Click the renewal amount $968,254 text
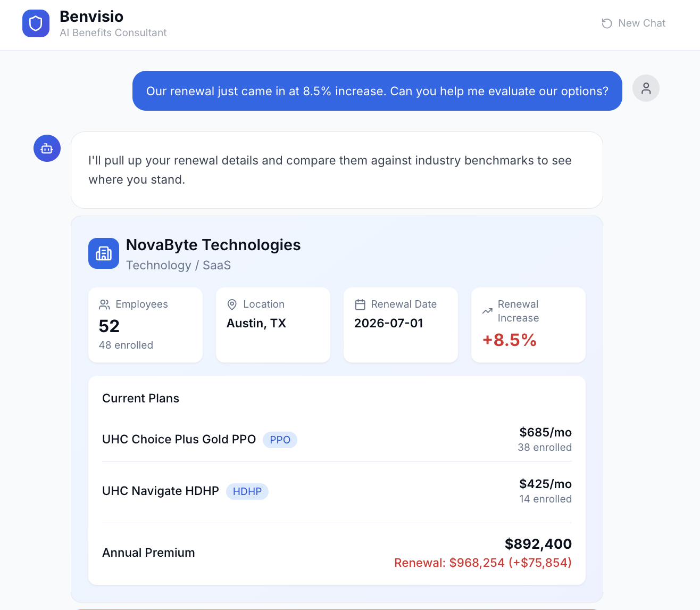 tap(477, 563)
